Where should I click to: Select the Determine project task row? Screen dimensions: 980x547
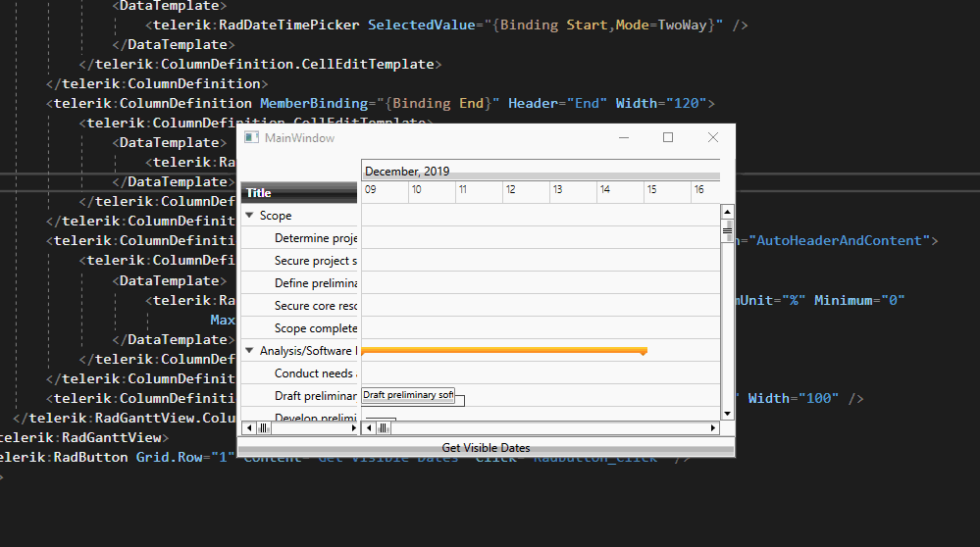315,238
